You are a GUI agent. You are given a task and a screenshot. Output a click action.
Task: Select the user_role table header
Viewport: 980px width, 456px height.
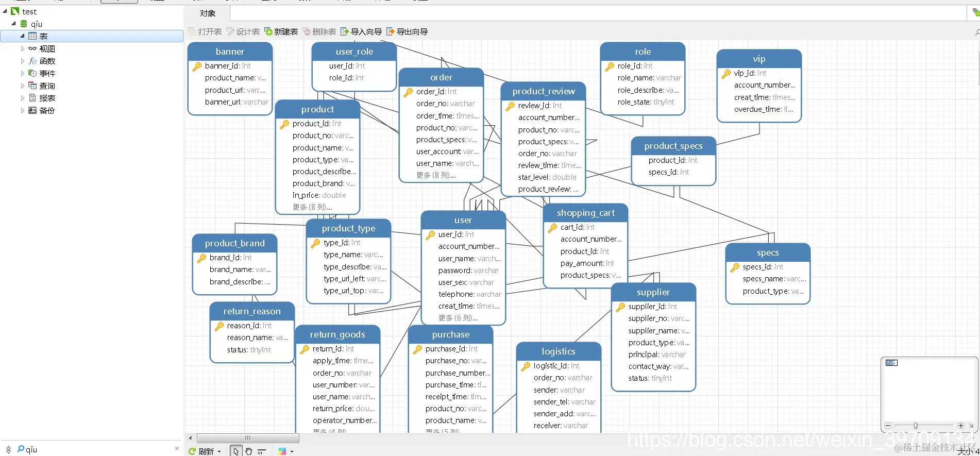tap(354, 52)
